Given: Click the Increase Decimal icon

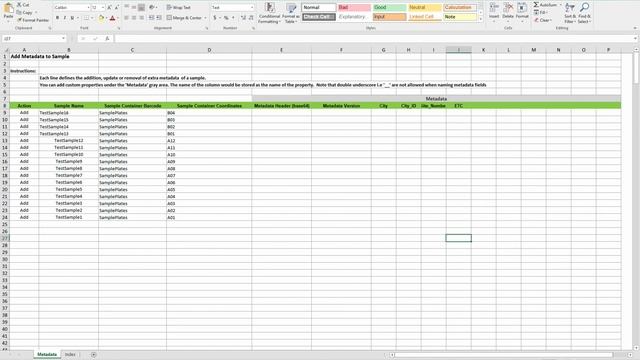Looking at the screenshot, I should point(244,18).
